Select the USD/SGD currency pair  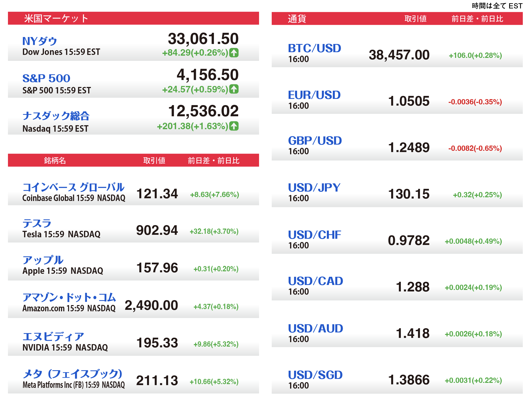[x=315, y=375]
